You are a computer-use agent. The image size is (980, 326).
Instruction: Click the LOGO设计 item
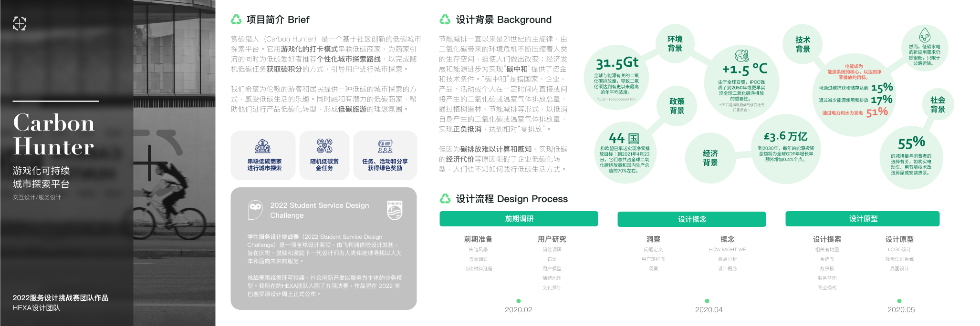click(899, 250)
